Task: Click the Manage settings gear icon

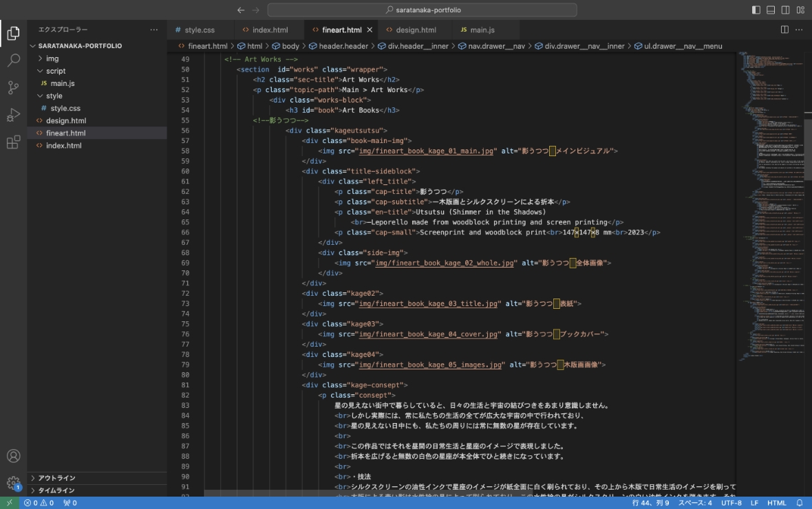Action: click(x=14, y=481)
